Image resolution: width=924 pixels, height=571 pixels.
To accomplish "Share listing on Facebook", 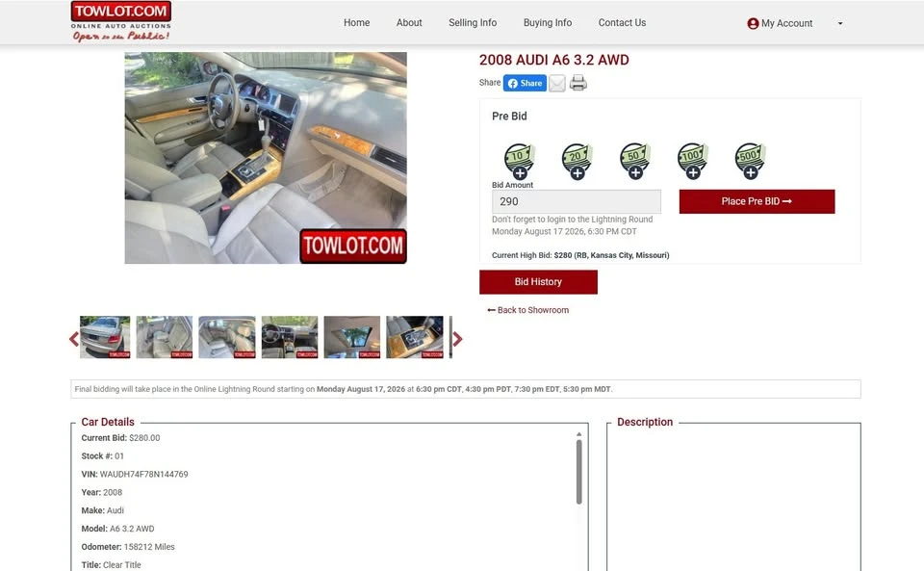I will (525, 83).
